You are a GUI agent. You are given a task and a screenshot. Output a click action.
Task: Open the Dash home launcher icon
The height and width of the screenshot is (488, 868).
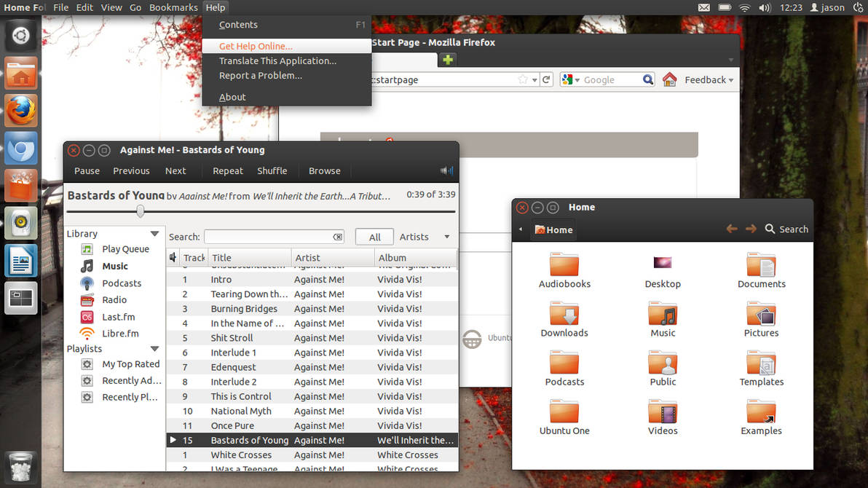click(x=20, y=36)
